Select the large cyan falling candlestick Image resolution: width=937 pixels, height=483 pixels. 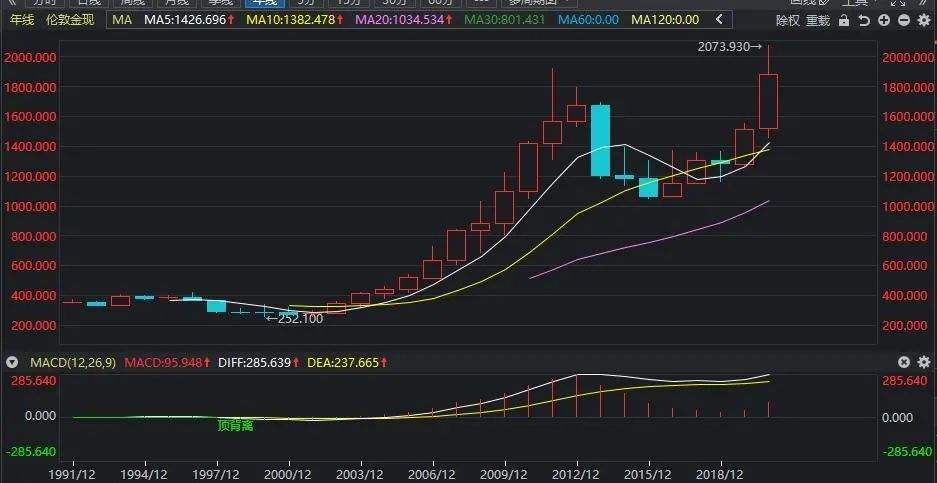(601, 140)
